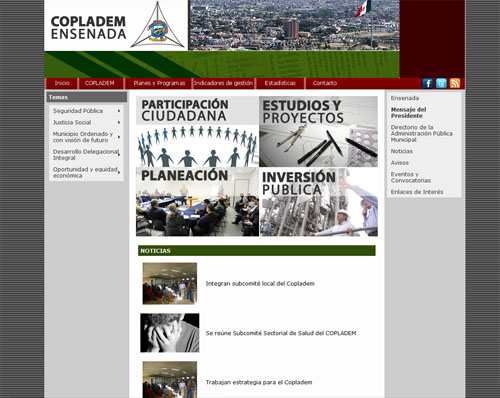The height and width of the screenshot is (398, 500).
Task: Click the COPLADEM Ensenada triangle logo
Action: pyautogui.click(x=157, y=26)
